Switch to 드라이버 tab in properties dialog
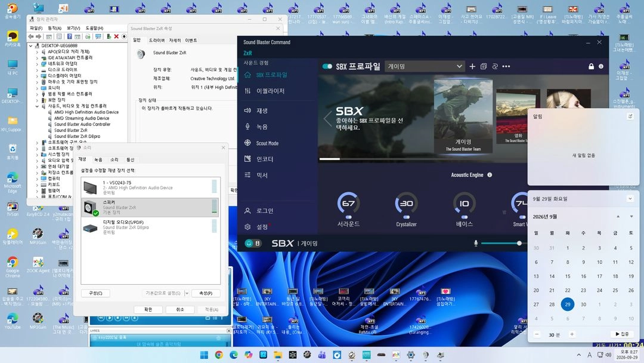The image size is (644, 363). [157, 40]
